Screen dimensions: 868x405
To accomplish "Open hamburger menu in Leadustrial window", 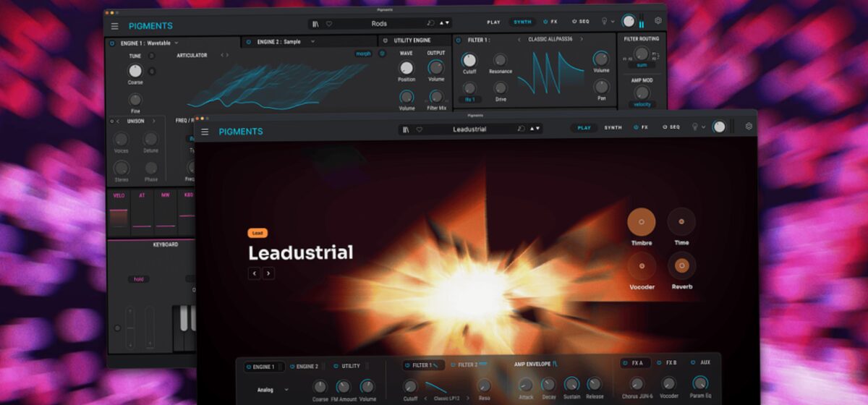I will (x=205, y=132).
